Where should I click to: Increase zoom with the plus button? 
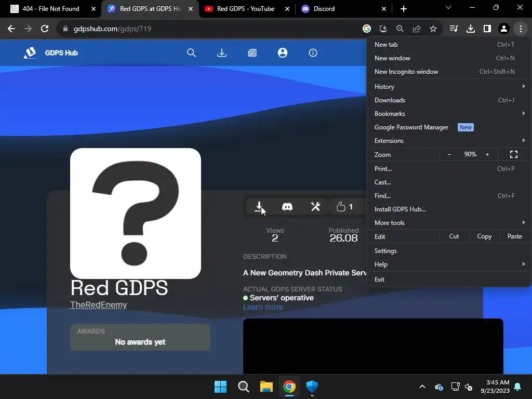pyautogui.click(x=487, y=154)
